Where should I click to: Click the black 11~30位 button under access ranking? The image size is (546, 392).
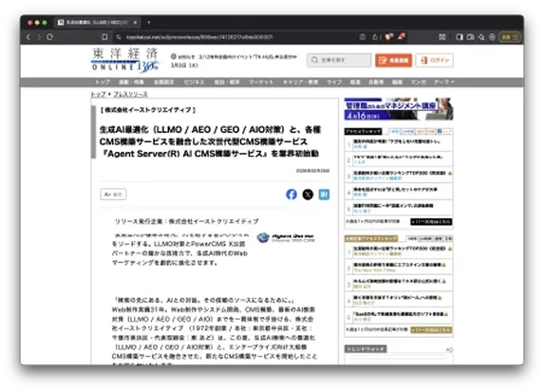[x=431, y=222]
